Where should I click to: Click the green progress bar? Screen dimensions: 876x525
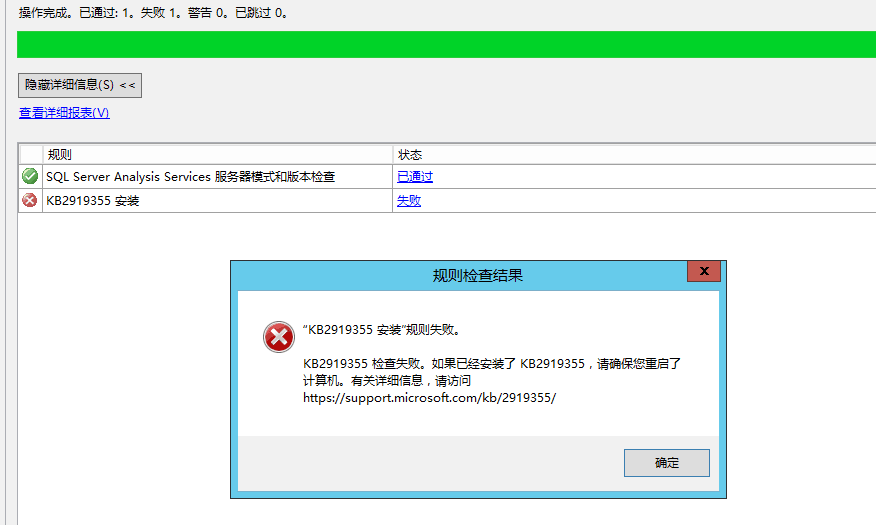click(x=446, y=45)
